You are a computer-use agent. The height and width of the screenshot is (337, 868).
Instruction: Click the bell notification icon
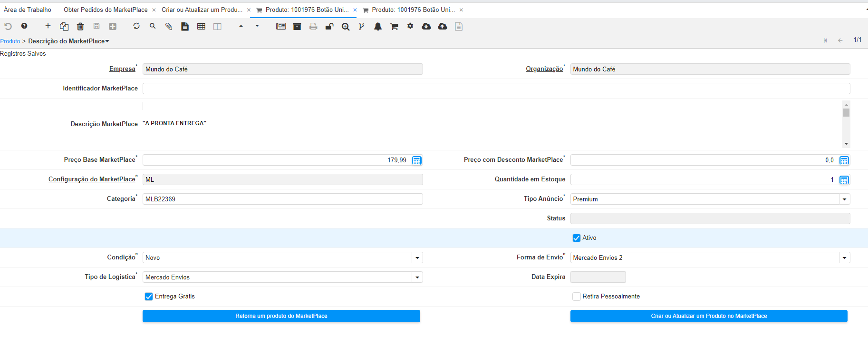378,27
